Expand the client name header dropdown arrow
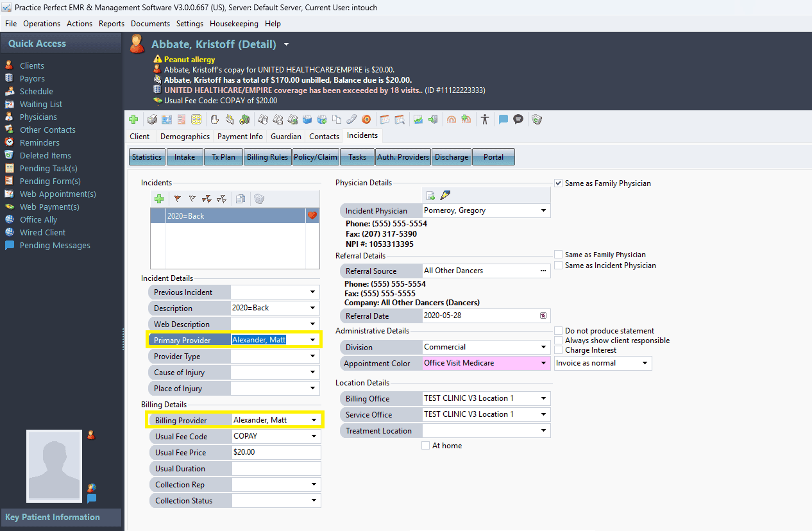This screenshot has height=531, width=812. [x=286, y=45]
